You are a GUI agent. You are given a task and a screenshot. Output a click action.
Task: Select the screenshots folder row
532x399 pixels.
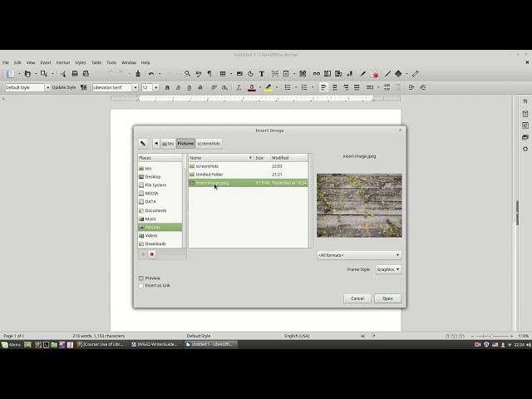[x=248, y=166]
